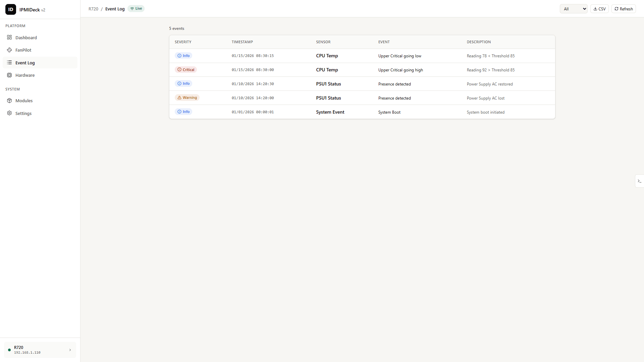Select Event Log sidebar item
This screenshot has height=362, width=644.
[x=40, y=63]
